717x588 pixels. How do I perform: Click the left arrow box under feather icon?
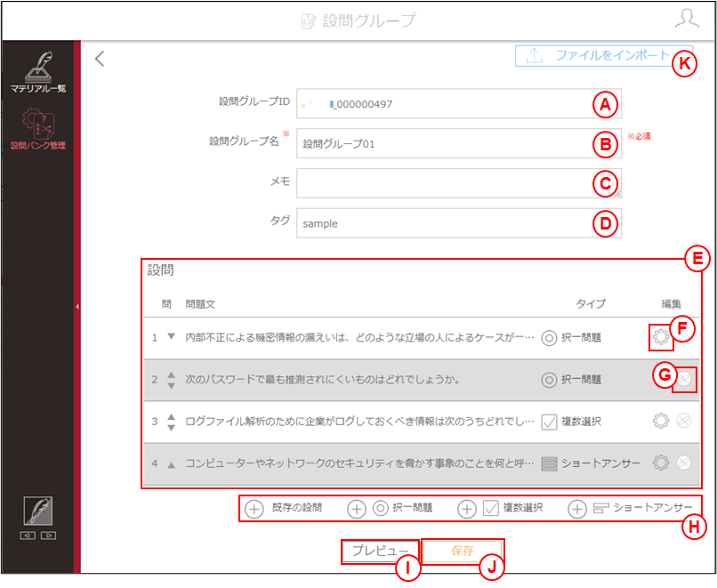(x=28, y=536)
